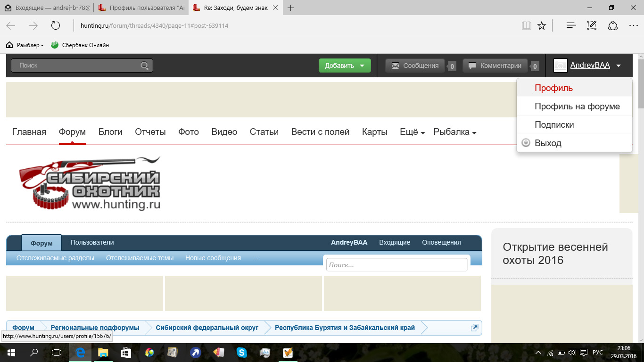644x362 pixels.
Task: Open Skype from the taskbar
Action: click(241, 352)
